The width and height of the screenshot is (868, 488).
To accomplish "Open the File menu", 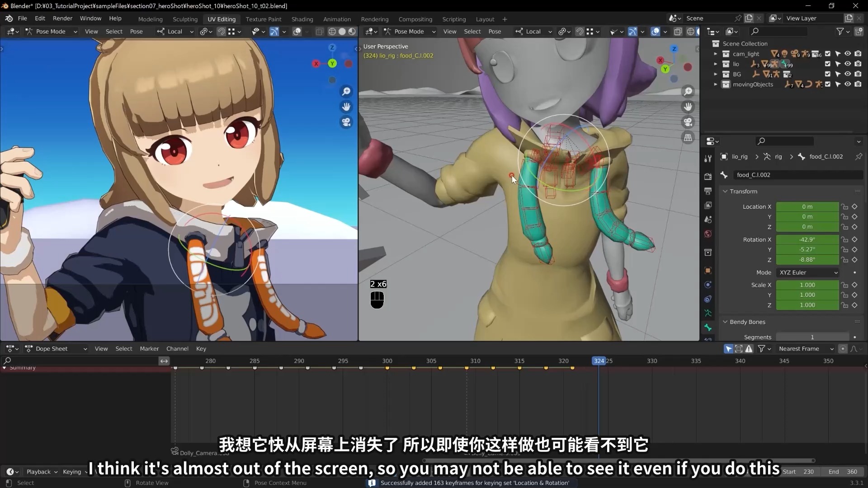I will point(23,19).
